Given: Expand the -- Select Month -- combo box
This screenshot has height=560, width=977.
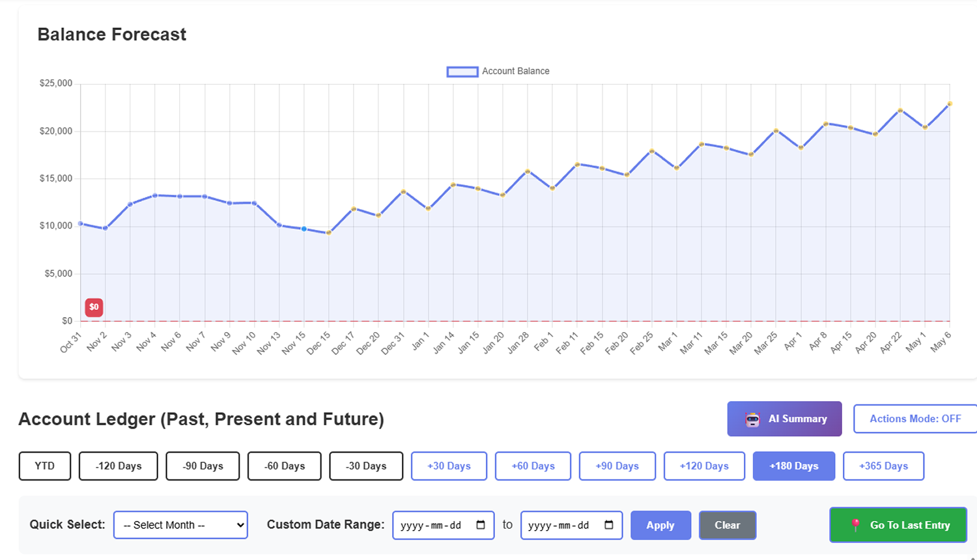Looking at the screenshot, I should tap(180, 525).
